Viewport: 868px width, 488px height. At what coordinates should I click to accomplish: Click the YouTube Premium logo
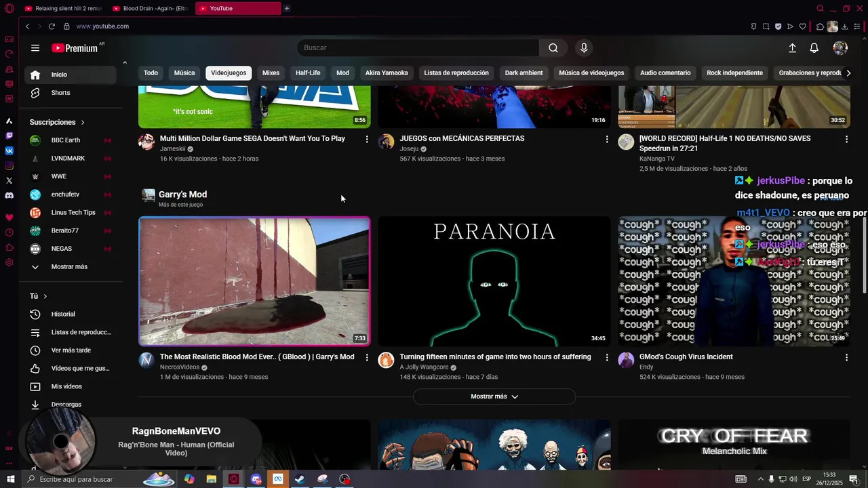[75, 48]
